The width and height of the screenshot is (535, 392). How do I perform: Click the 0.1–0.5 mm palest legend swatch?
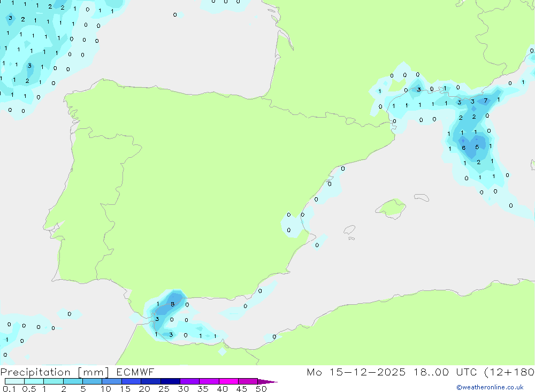(14, 381)
